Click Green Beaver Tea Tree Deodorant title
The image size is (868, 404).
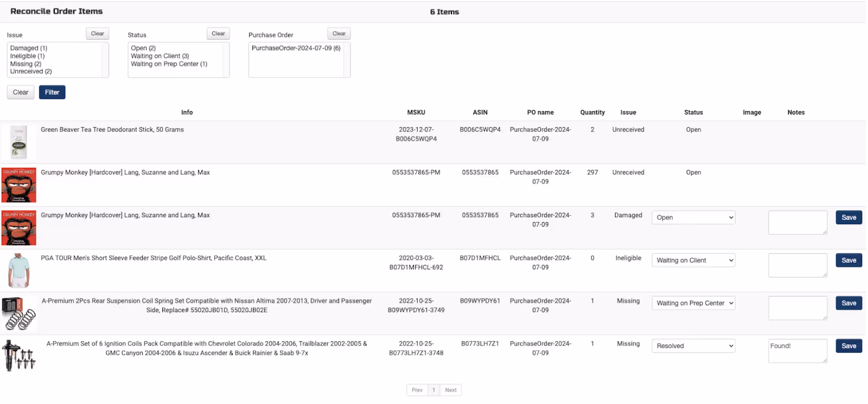(112, 130)
